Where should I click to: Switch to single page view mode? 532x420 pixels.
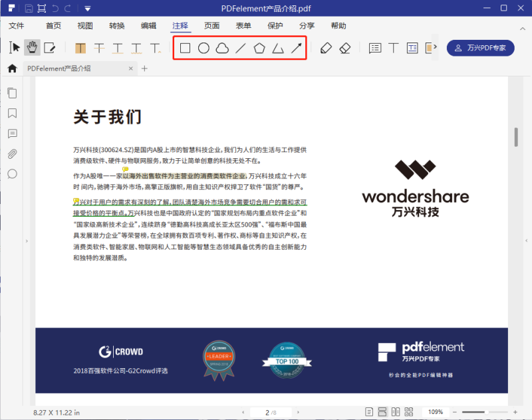click(x=369, y=412)
